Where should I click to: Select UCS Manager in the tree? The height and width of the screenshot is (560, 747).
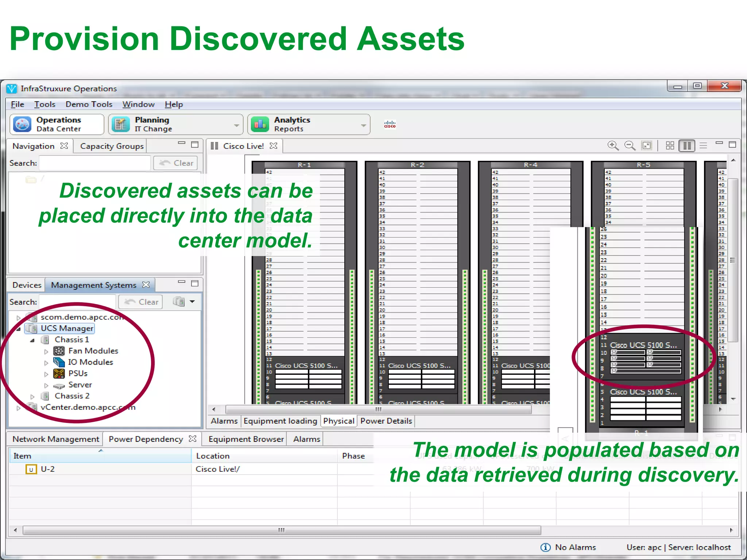67,328
